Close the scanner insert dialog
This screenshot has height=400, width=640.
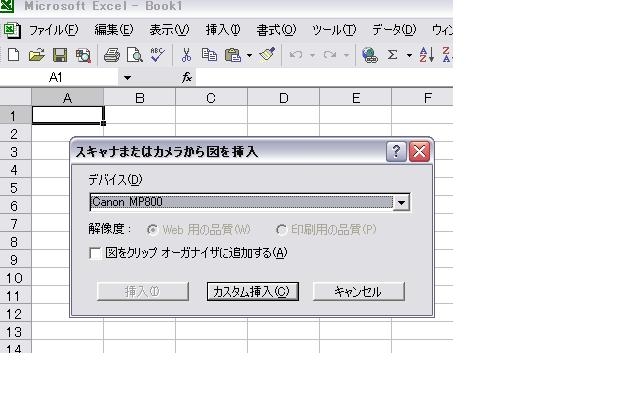420,151
